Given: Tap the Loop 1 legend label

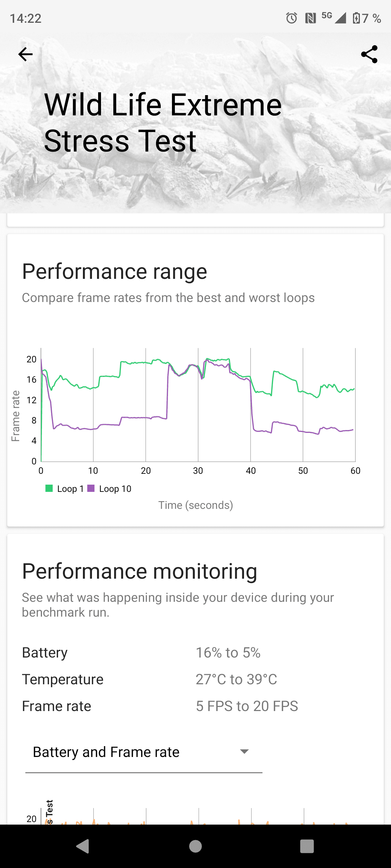Looking at the screenshot, I should click(x=70, y=489).
